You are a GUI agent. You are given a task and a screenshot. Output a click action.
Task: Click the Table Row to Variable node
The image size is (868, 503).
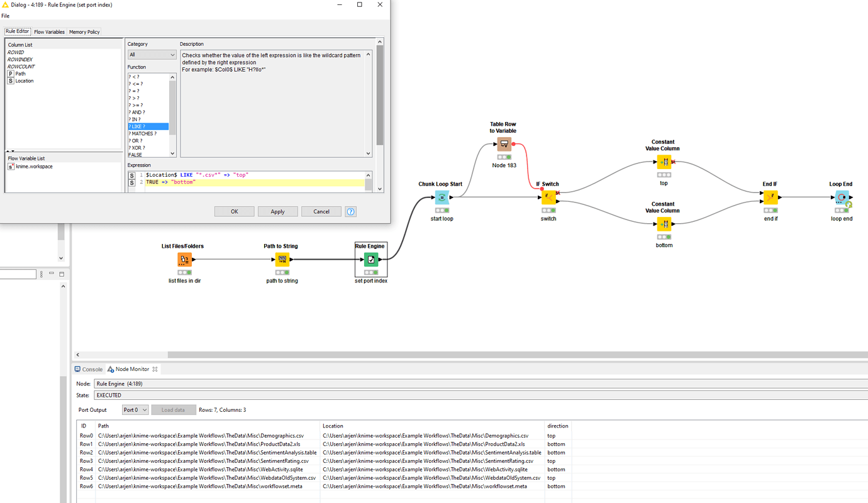[504, 144]
